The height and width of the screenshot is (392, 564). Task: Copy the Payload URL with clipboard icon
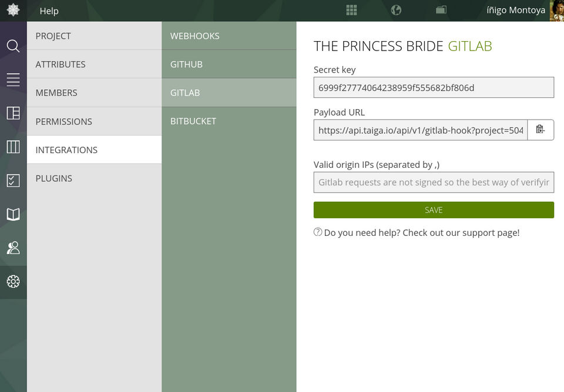coord(540,130)
